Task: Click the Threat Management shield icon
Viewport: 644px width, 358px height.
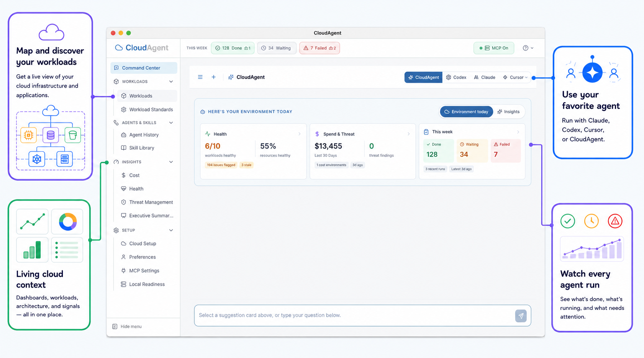Action: tap(123, 202)
